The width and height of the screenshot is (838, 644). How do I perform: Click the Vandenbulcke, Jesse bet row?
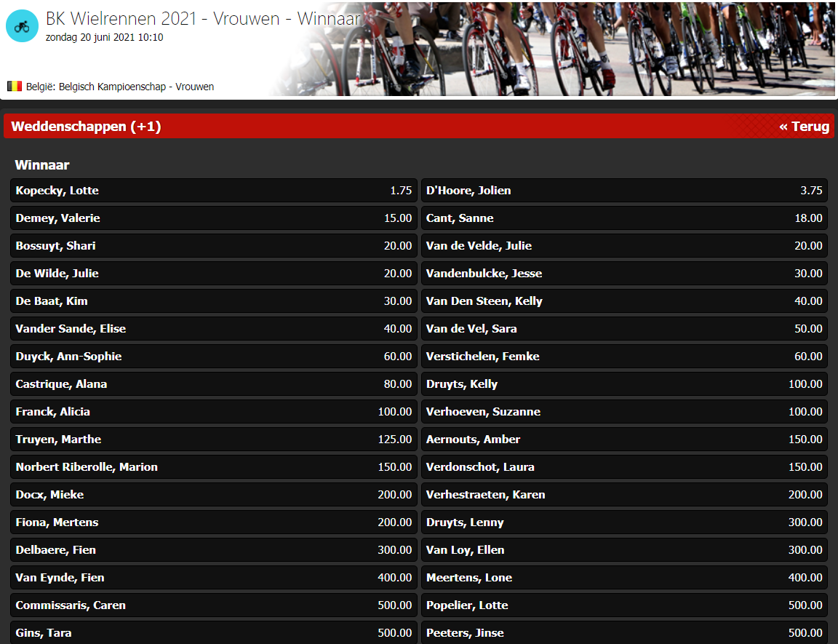[624, 274]
